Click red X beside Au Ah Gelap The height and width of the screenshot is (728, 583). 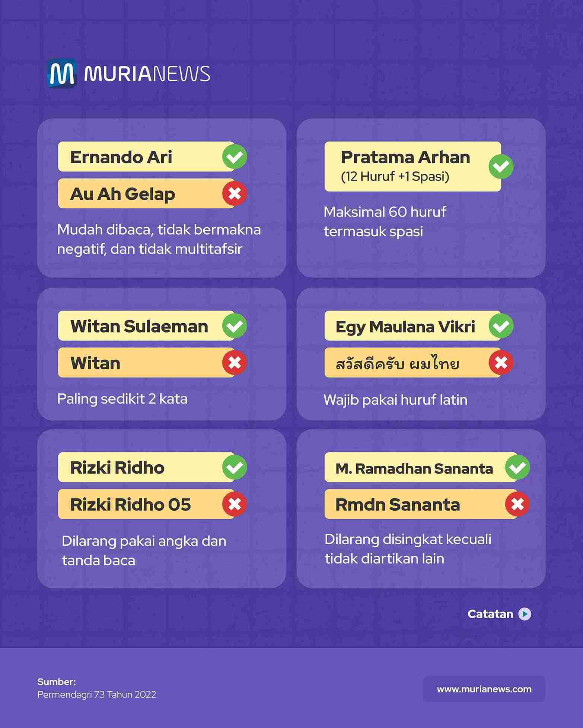pyautogui.click(x=235, y=193)
